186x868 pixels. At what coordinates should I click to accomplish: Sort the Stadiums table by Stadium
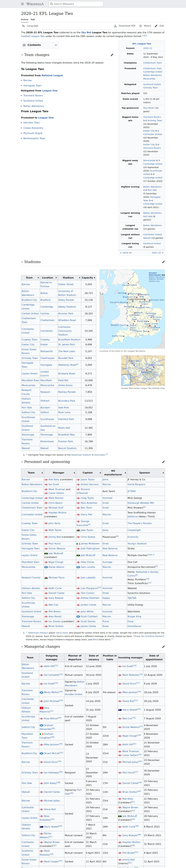click(x=69, y=278)
